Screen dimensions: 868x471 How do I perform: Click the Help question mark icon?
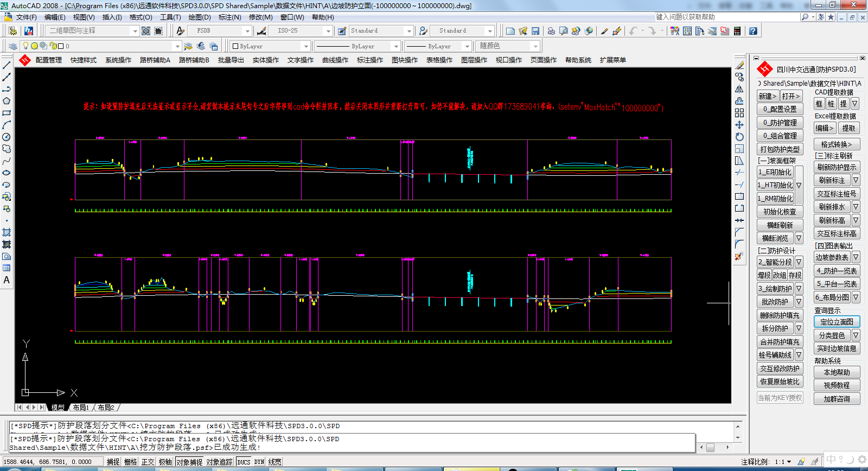(753, 31)
